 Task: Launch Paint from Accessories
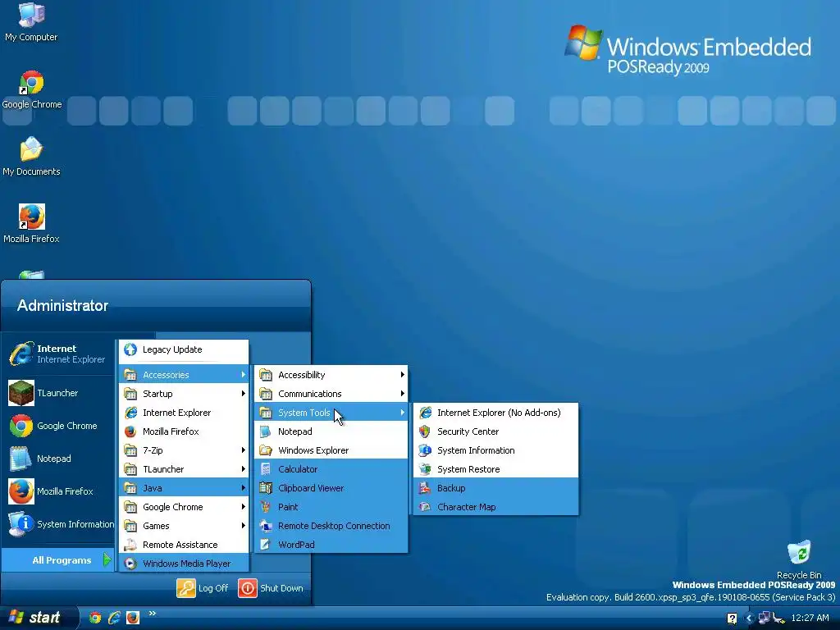tap(331, 507)
